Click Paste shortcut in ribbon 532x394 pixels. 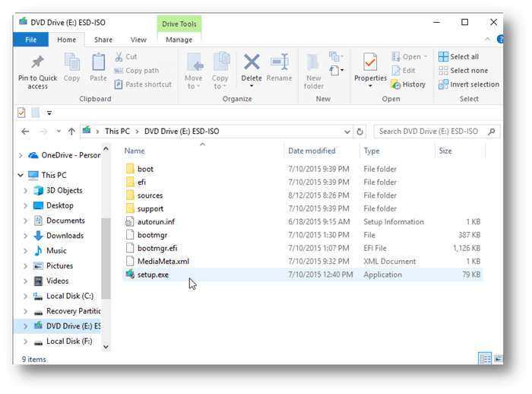(143, 84)
